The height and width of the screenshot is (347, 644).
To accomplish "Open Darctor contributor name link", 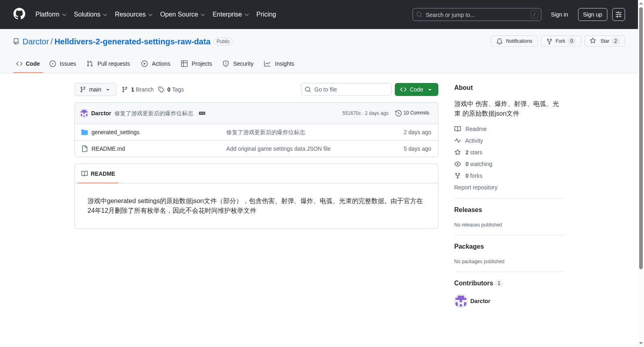I will point(480,301).
